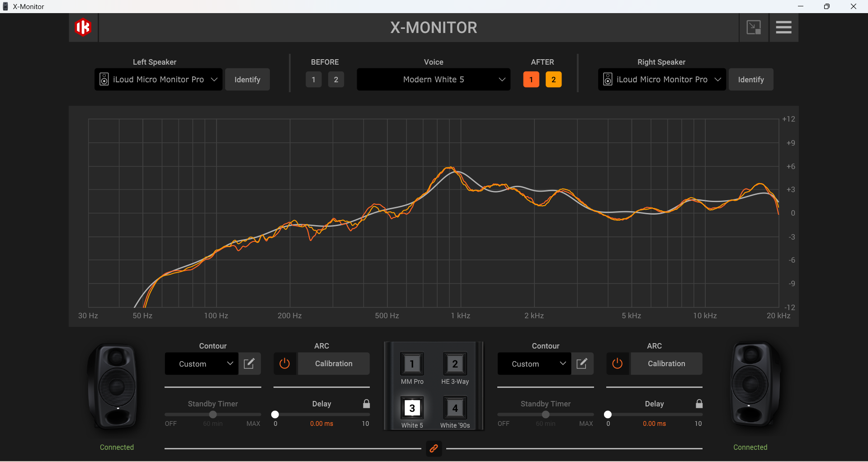Click the left Delay slider handle

pyautogui.click(x=275, y=415)
